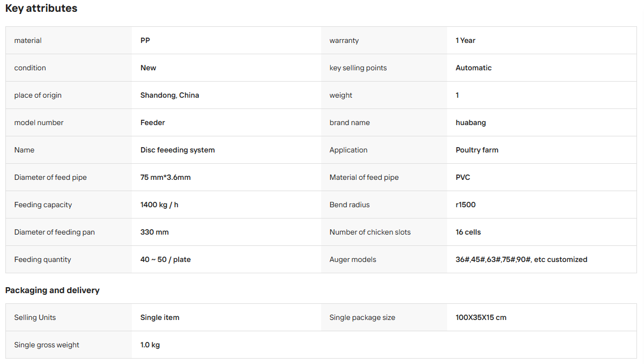Select the 1400 kg / h capacity

pyautogui.click(x=159, y=205)
